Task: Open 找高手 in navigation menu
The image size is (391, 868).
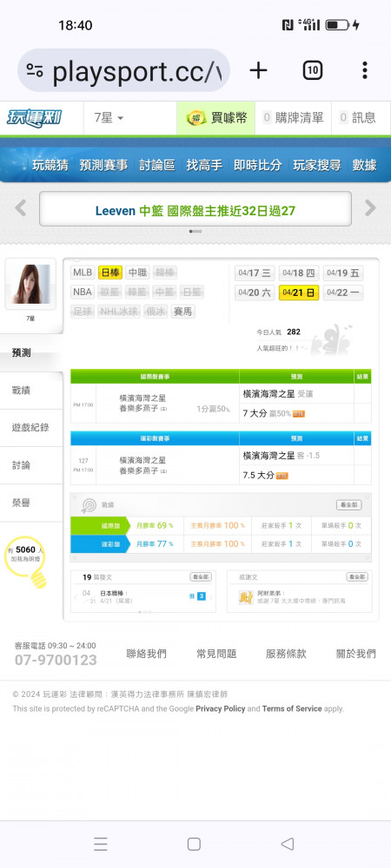Action: (204, 165)
